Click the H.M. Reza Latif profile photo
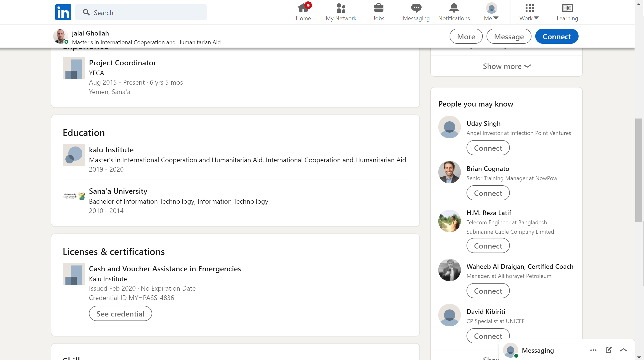The image size is (644, 360). point(449,221)
